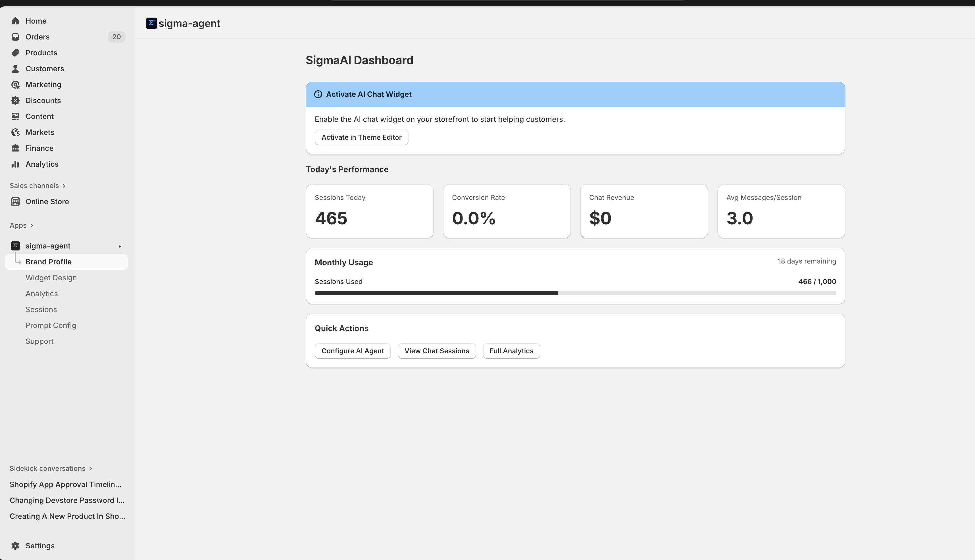
Task: Click the Analytics bar chart icon
Action: [15, 164]
